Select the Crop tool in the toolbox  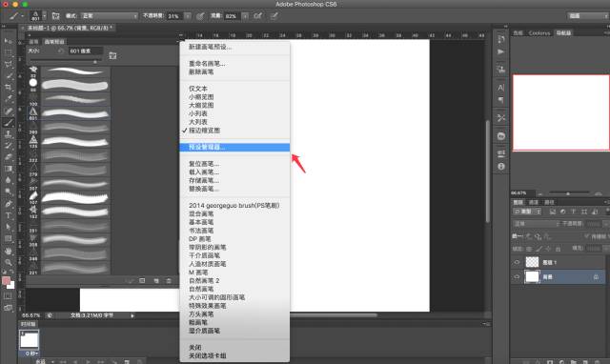[x=9, y=87]
